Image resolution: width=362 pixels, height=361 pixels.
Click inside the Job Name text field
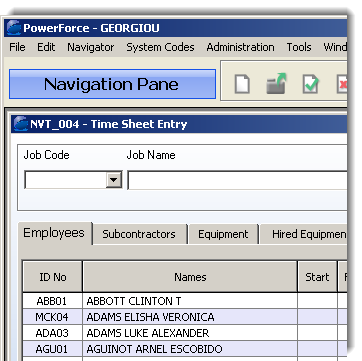point(237,180)
